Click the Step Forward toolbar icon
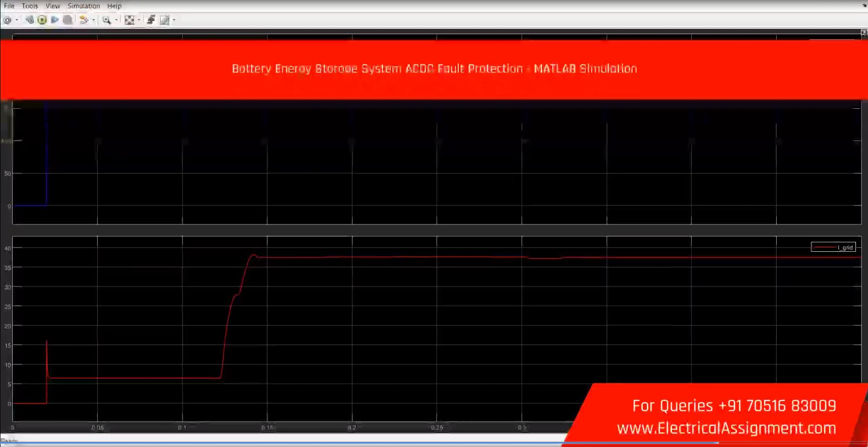Screen dimensions: 868x447 tap(55, 20)
